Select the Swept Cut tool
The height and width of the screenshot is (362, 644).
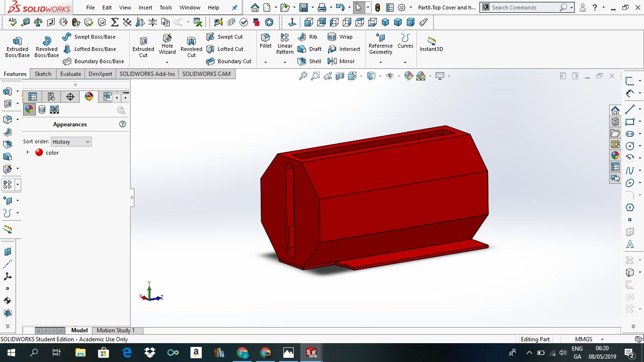(x=225, y=37)
